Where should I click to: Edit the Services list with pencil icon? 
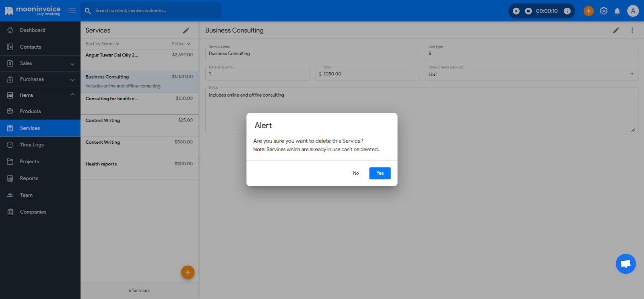tap(186, 31)
